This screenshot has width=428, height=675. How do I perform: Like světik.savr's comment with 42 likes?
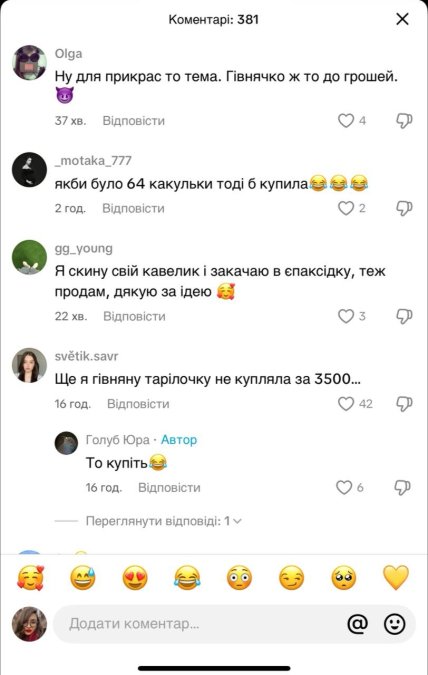click(346, 404)
